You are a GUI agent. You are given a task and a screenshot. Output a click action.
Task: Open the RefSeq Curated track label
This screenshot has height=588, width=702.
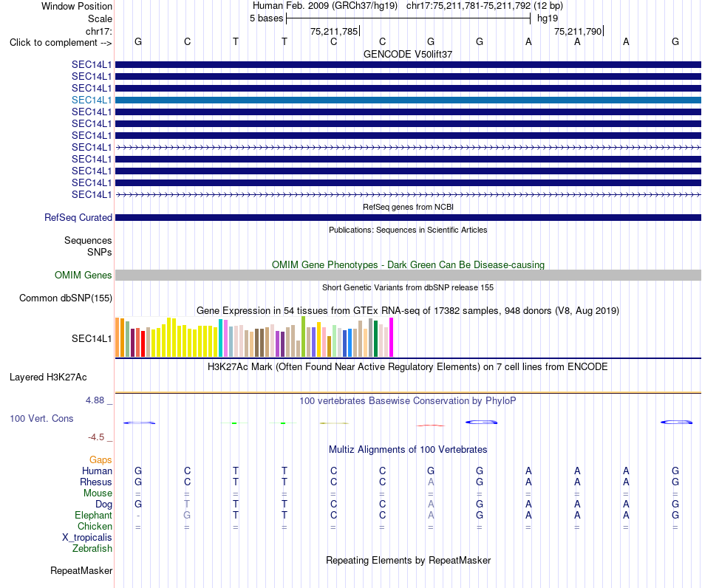tap(78, 217)
